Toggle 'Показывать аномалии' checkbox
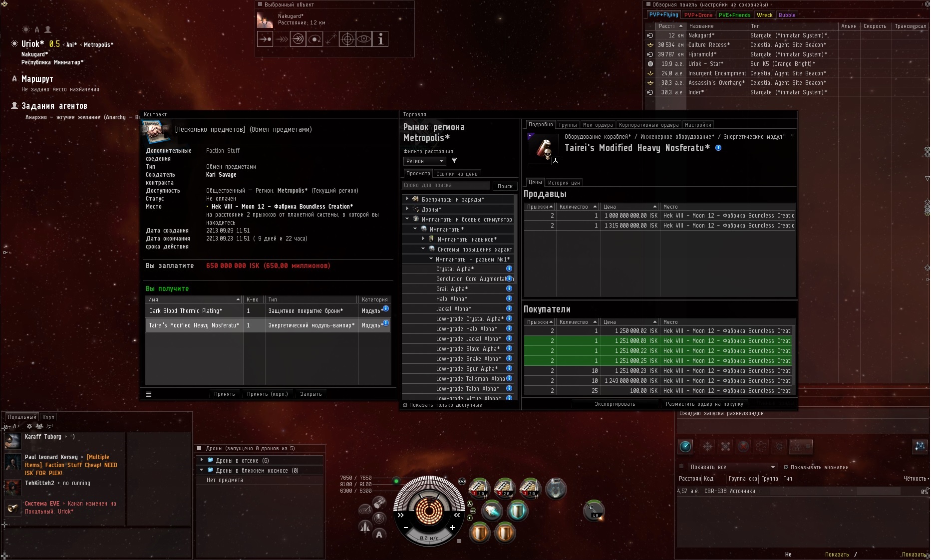Image resolution: width=931 pixels, height=560 pixels. pyautogui.click(x=786, y=467)
